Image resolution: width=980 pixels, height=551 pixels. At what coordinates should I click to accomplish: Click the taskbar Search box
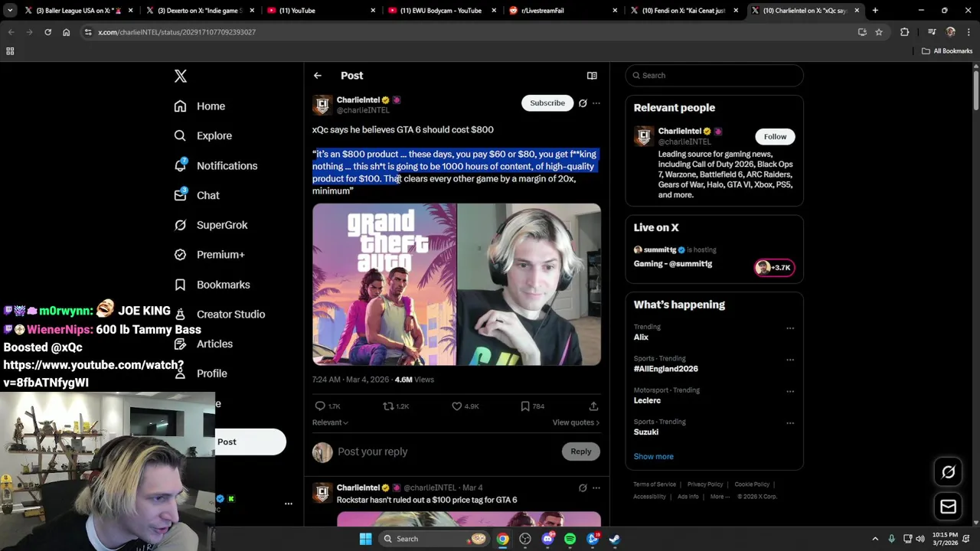coord(434,539)
